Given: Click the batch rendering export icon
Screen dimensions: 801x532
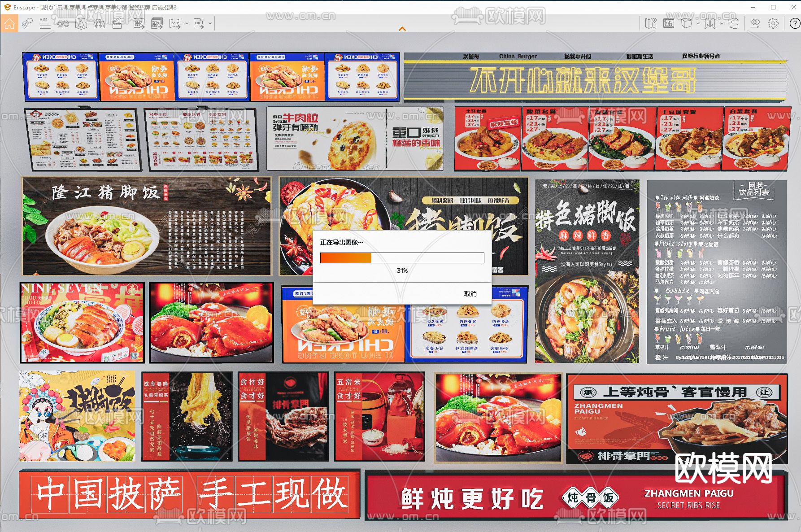Looking at the screenshot, I should (157, 23).
